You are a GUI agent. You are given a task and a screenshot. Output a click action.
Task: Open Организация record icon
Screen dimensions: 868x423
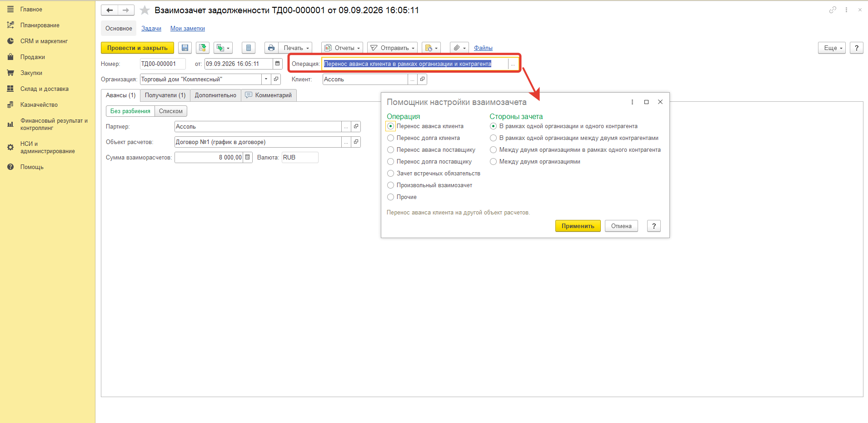pos(276,79)
